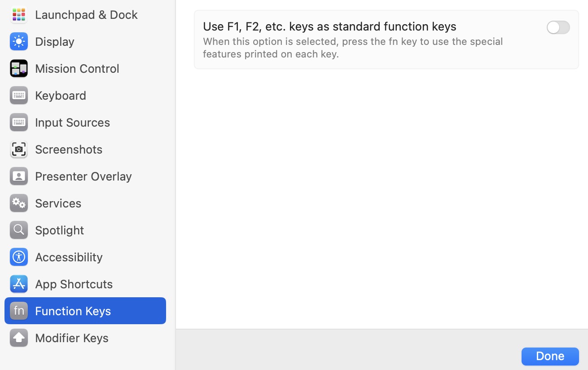Viewport: 588px width, 370px height.
Task: Click the Modifier Keys icon
Action: pos(19,338)
